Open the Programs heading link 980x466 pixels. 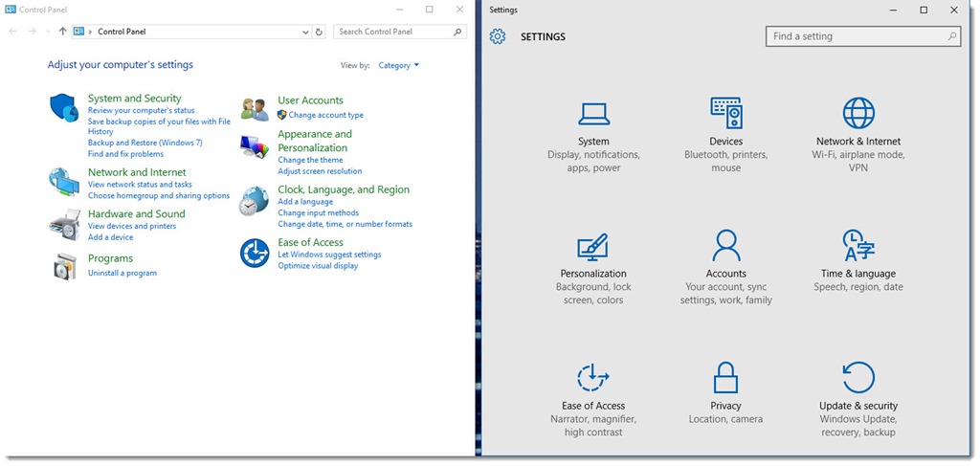[110, 258]
